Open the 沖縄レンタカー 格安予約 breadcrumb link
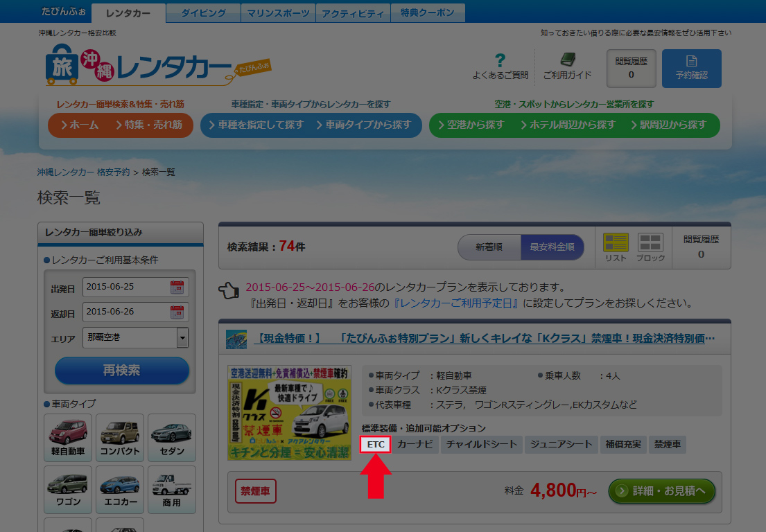The height and width of the screenshot is (532, 766). point(84,172)
